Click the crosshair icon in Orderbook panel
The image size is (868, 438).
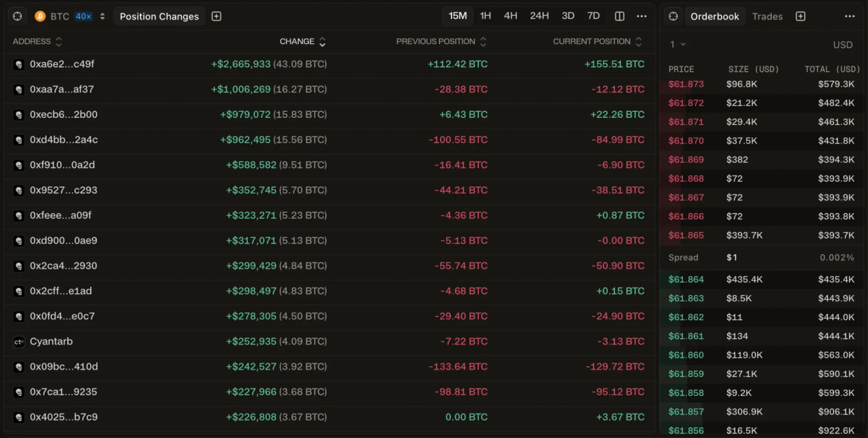pos(673,16)
